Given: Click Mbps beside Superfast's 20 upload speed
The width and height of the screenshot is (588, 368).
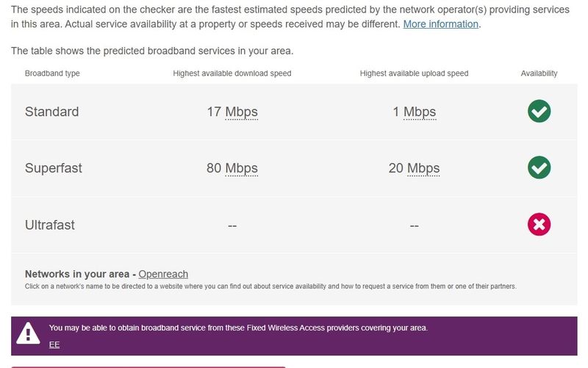Looking at the screenshot, I should click(423, 169).
